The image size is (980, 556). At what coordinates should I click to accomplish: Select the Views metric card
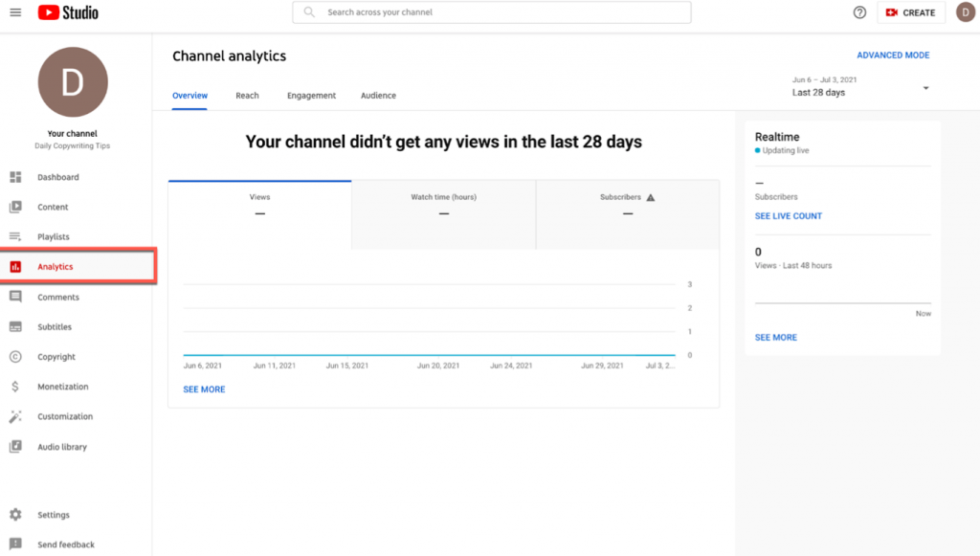pos(260,215)
